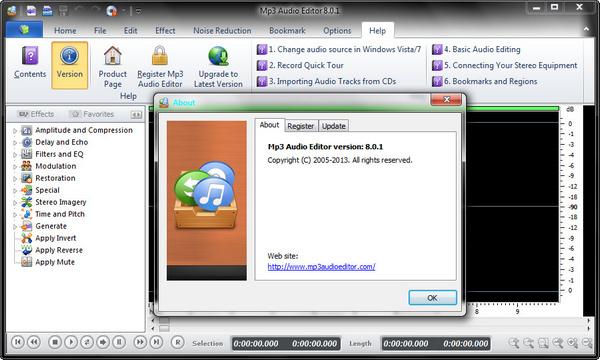
Task: Expand the Modulation tree node
Action: [x=15, y=167]
